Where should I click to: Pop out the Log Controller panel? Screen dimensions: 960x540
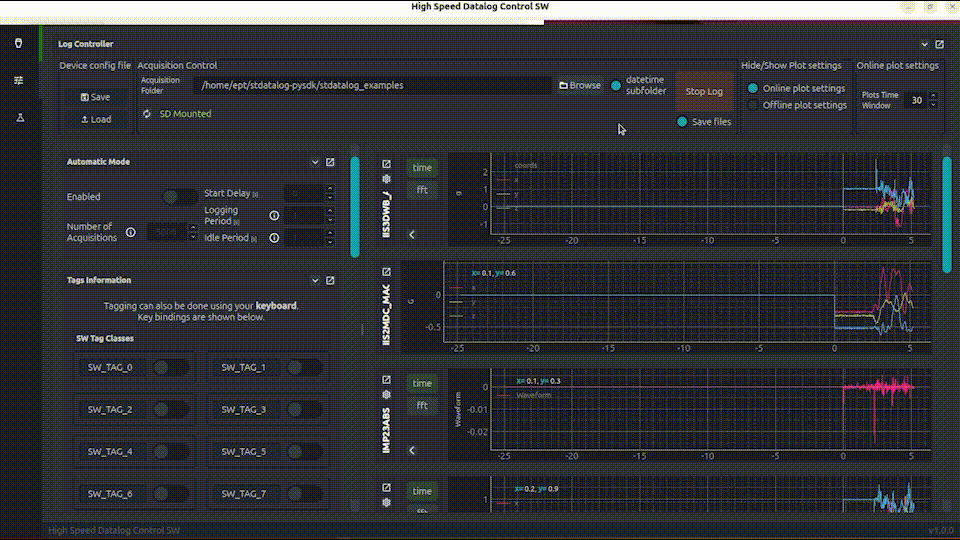coord(939,44)
